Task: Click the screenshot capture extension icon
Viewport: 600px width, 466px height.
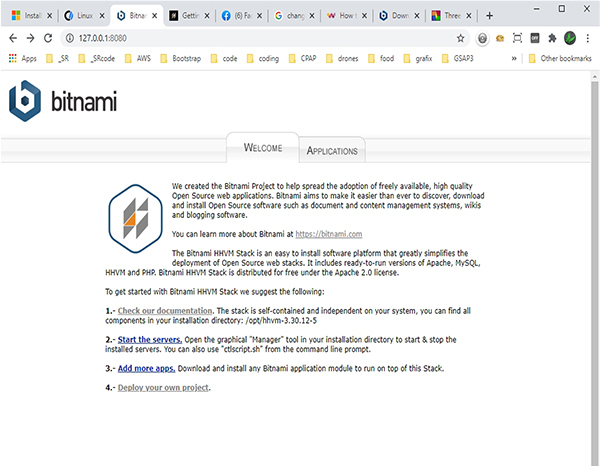Action: [517, 38]
